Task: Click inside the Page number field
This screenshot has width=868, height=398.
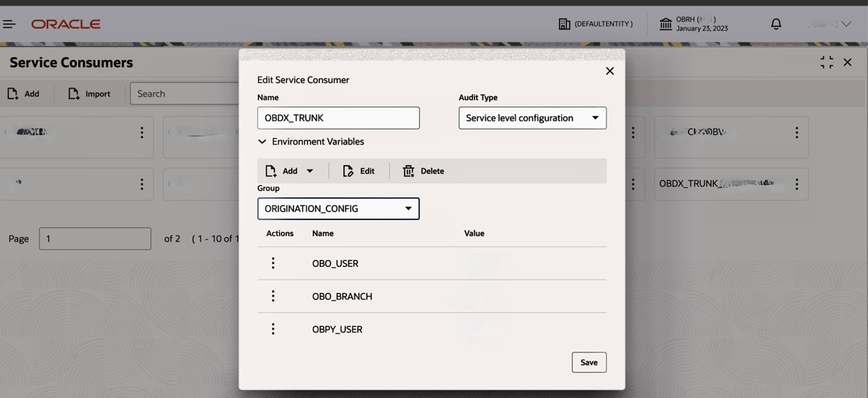Action: coord(95,238)
